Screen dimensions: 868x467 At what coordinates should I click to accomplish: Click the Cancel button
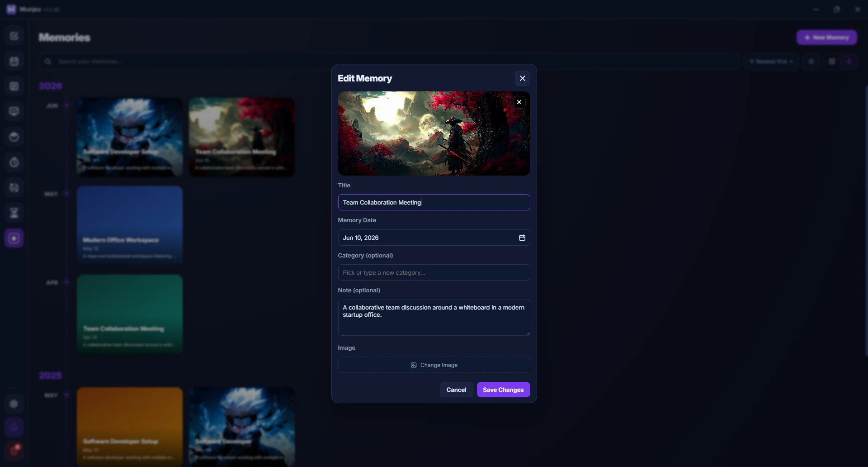tap(456, 390)
